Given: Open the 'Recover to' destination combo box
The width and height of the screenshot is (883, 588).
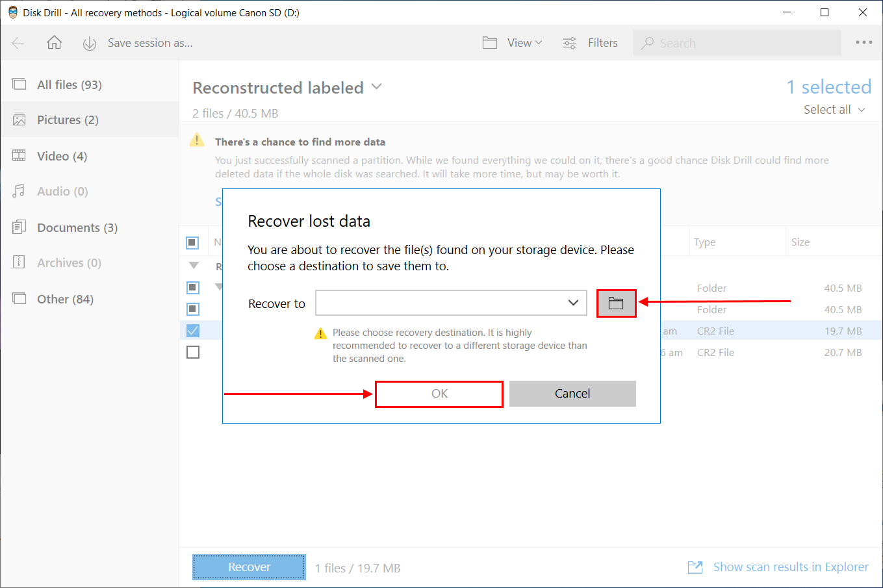Looking at the screenshot, I should pos(451,303).
